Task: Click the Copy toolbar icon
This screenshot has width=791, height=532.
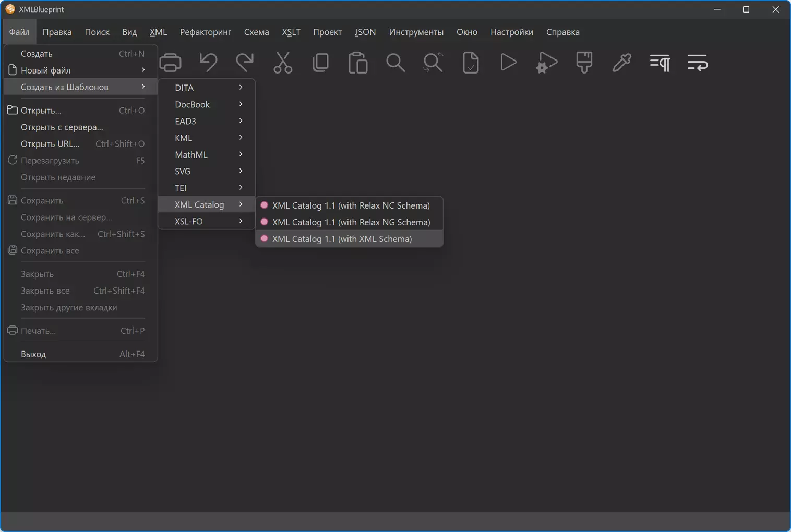Action: (320, 63)
